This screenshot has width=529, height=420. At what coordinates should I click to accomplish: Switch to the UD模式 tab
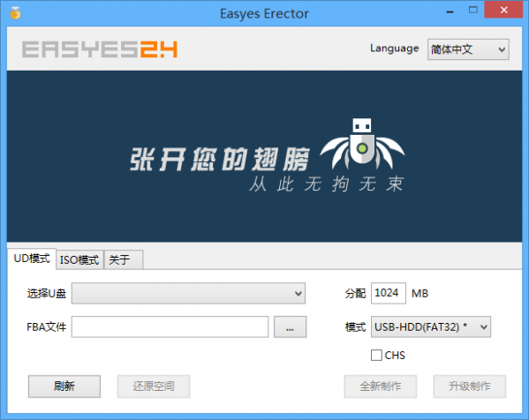tap(32, 259)
